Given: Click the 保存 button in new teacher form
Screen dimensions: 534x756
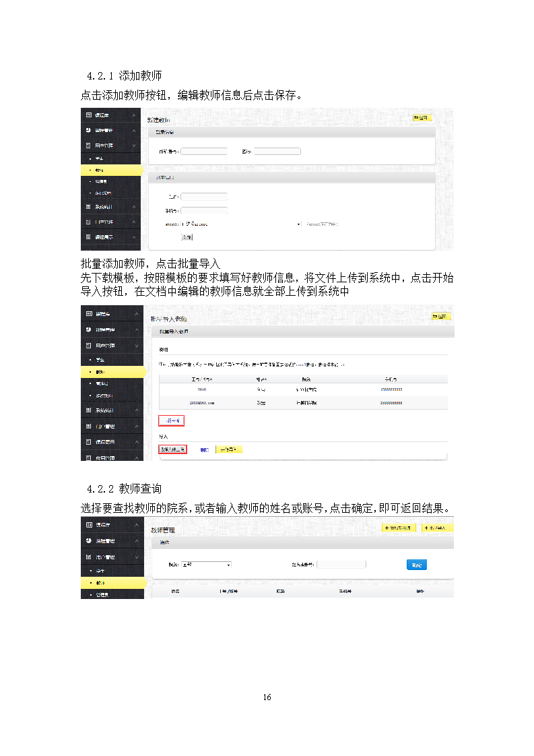Looking at the screenshot, I should (x=187, y=237).
